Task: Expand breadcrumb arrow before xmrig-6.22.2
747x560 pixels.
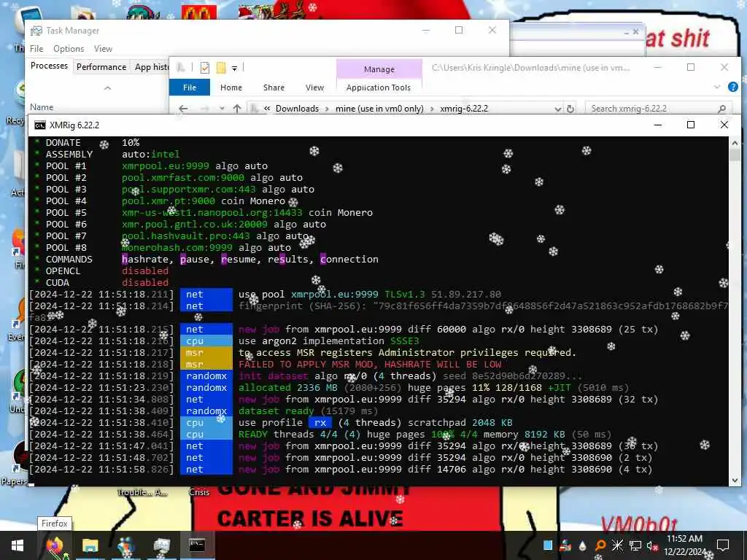Action: click(432, 109)
